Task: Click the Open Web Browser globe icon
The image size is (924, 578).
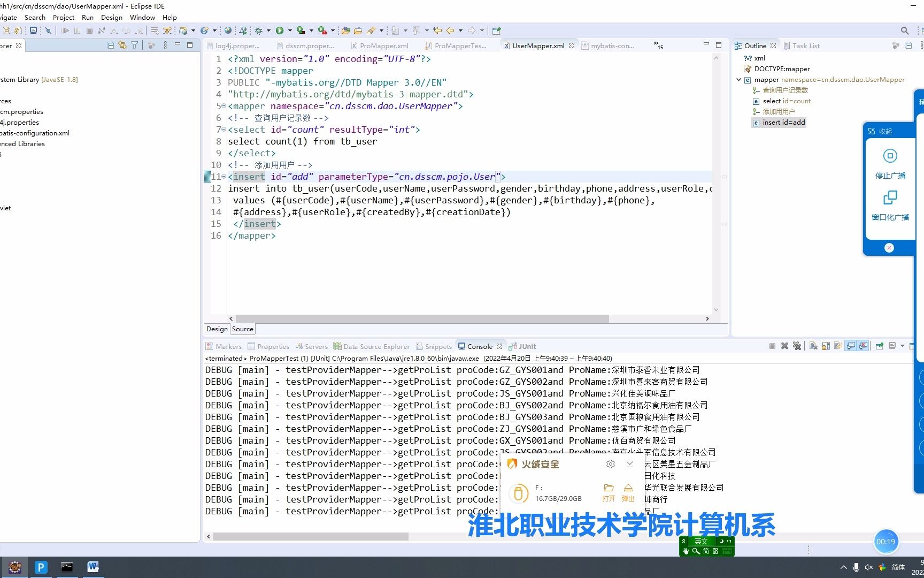Action: click(x=228, y=31)
